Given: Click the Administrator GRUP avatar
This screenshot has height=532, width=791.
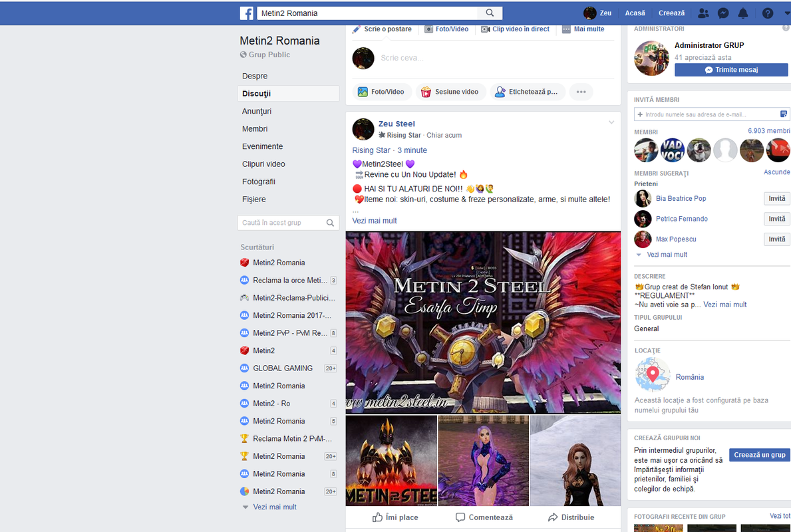Looking at the screenshot, I should point(652,58).
